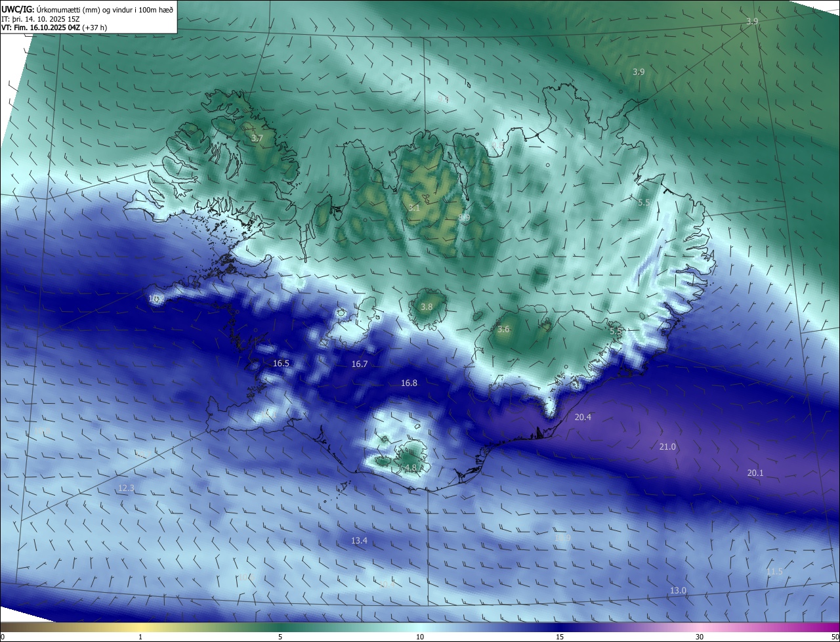Click the 'IT: þri. 14. 10. 2025 15Z' line

42,18
